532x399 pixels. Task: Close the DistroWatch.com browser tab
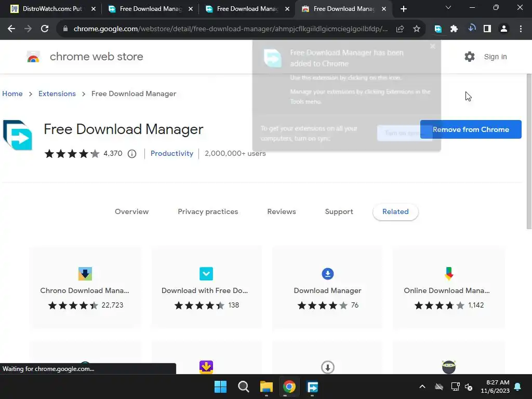click(x=94, y=9)
